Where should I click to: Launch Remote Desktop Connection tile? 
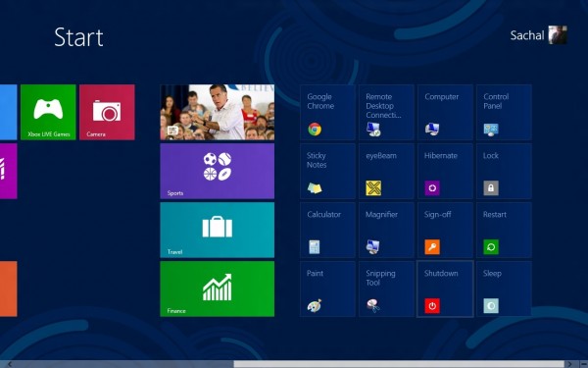click(x=386, y=112)
